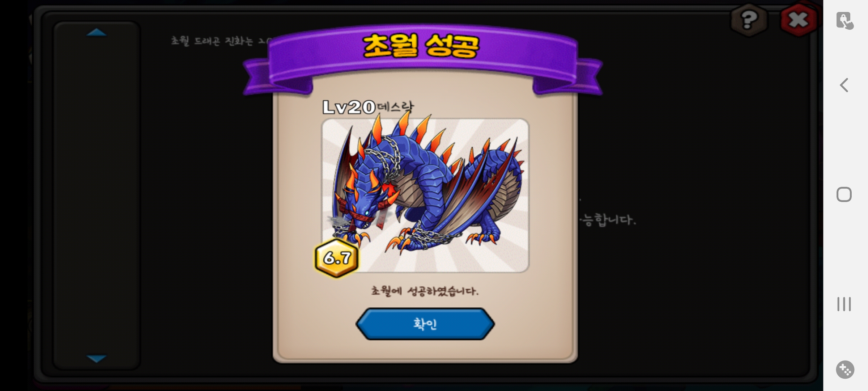Tap the up arrow in the left list panel
Viewport: 868px width, 391px height.
click(97, 33)
